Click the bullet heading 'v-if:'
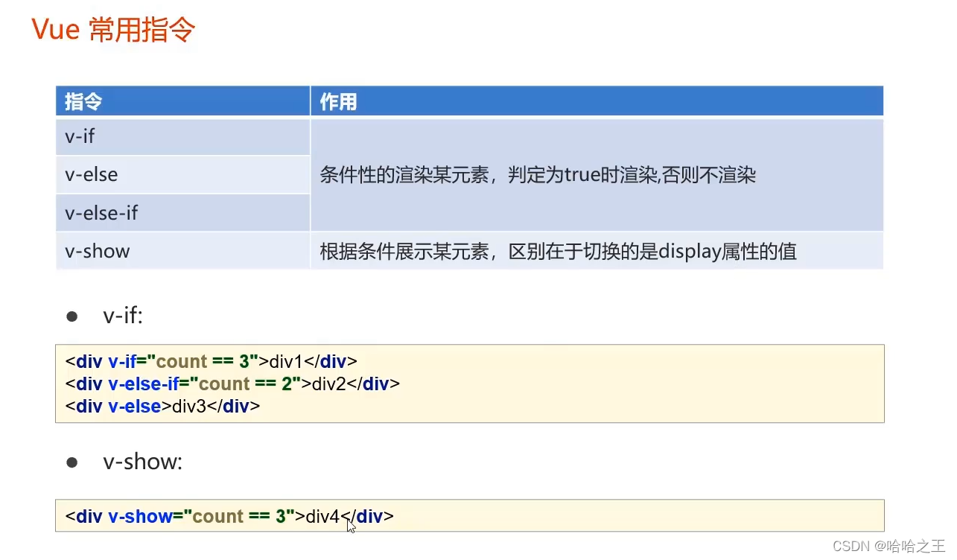957x560 pixels. click(x=123, y=316)
